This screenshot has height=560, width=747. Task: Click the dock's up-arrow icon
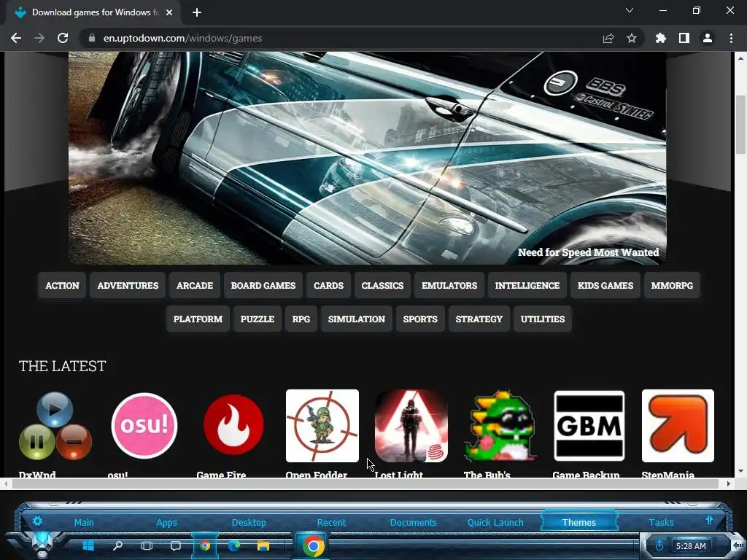[709, 521]
